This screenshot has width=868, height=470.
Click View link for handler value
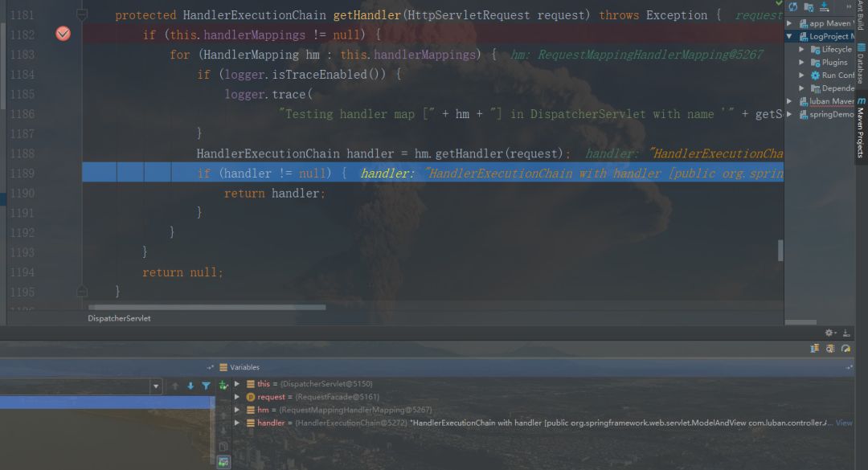click(844, 423)
